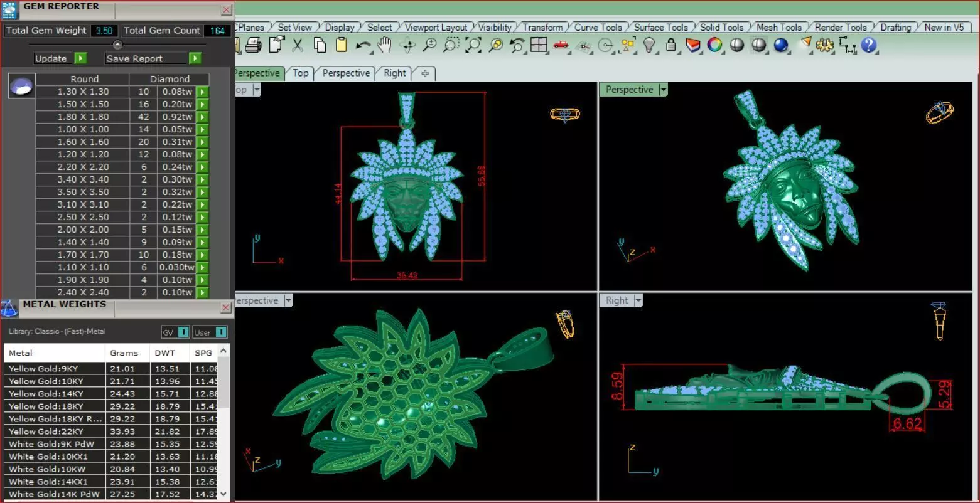Image resolution: width=980 pixels, height=503 pixels.
Task: Click the green arrow next to Save Report
Action: pos(195,58)
